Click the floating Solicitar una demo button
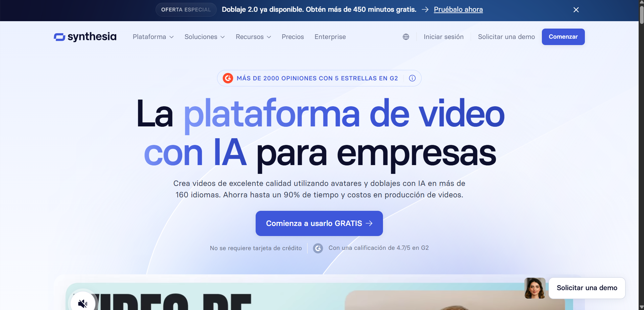Screen dimensions: 644x310 click(587, 288)
